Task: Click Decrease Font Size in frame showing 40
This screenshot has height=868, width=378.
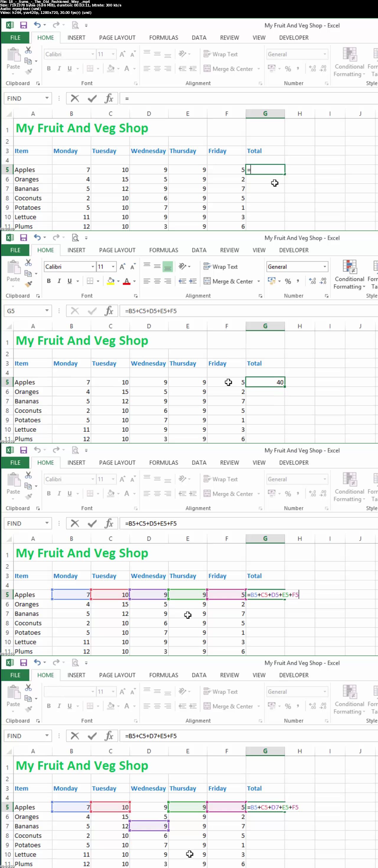Action: [133, 267]
